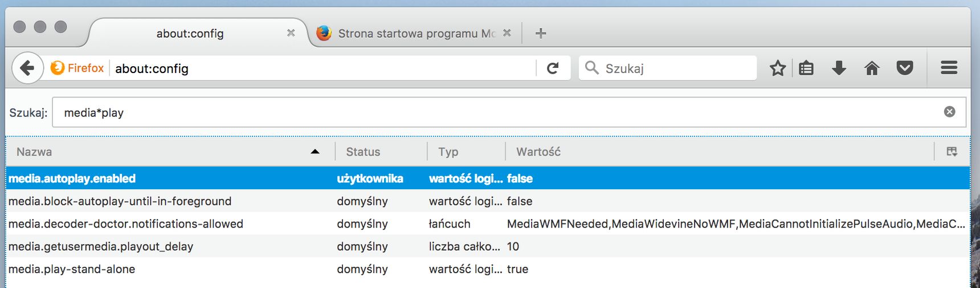Go to the home page icon
Image resolution: width=980 pixels, height=288 pixels.
point(872,68)
